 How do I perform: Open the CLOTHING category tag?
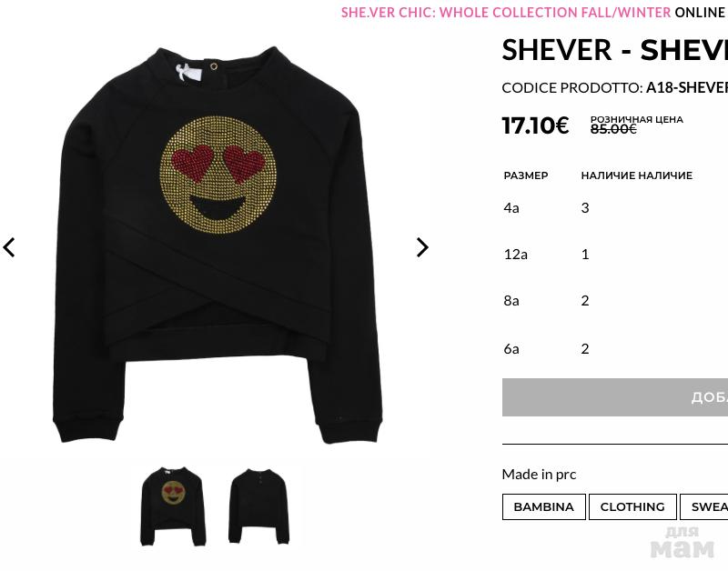632,506
